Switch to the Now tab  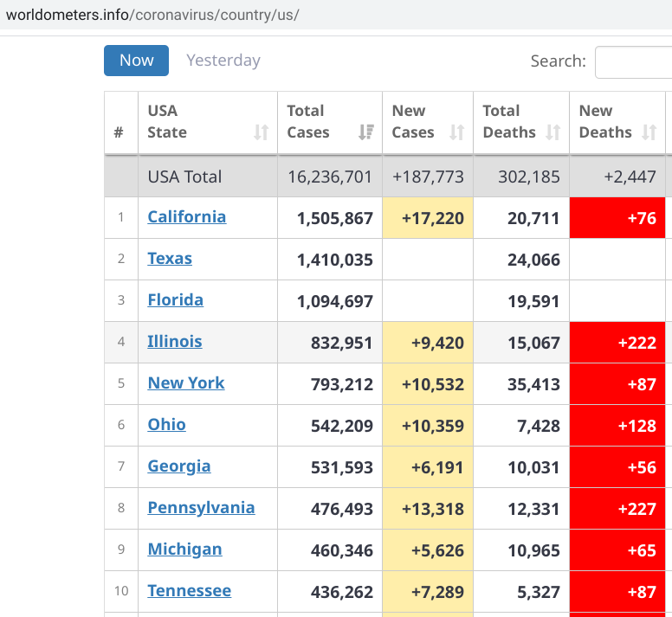tap(136, 61)
